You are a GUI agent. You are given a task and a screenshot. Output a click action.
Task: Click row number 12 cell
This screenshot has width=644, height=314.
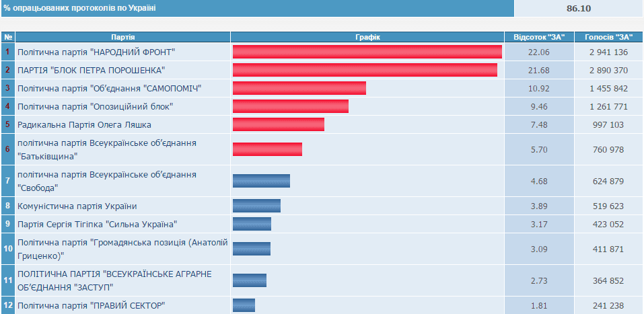click(8, 305)
